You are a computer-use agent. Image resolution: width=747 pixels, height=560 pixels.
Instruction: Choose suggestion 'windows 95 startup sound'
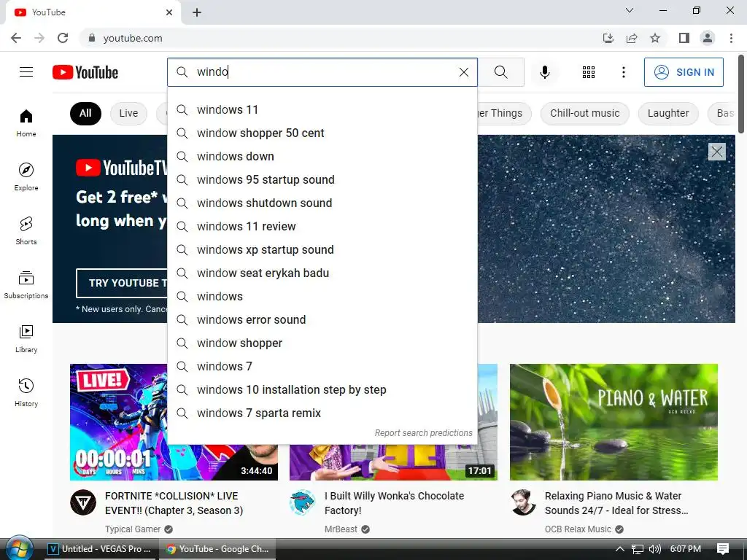322,179
